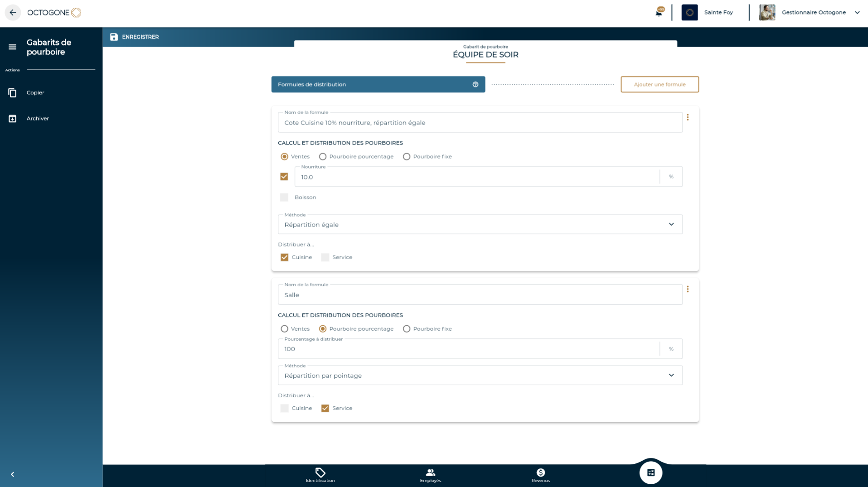
Task: Click the Enregistrer save icon
Action: point(114,37)
